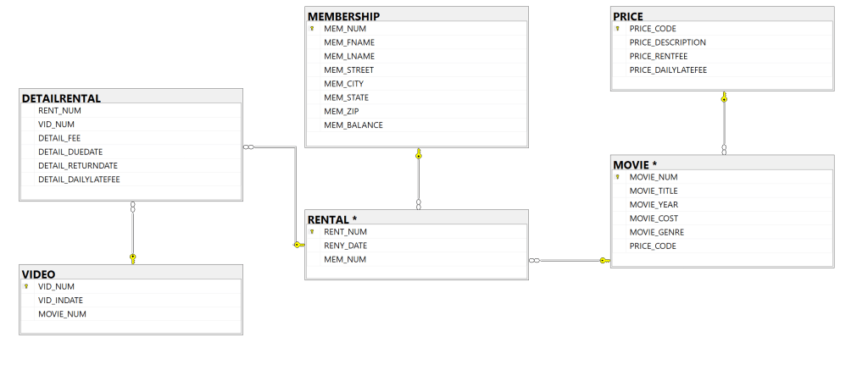
Task: Click the PRICE_DAILYLATEFEE column row
Action: pyautogui.click(x=668, y=70)
